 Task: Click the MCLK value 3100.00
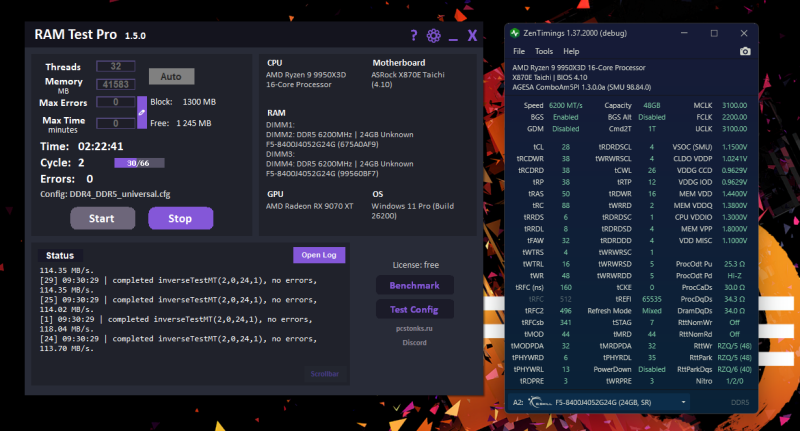(734, 106)
